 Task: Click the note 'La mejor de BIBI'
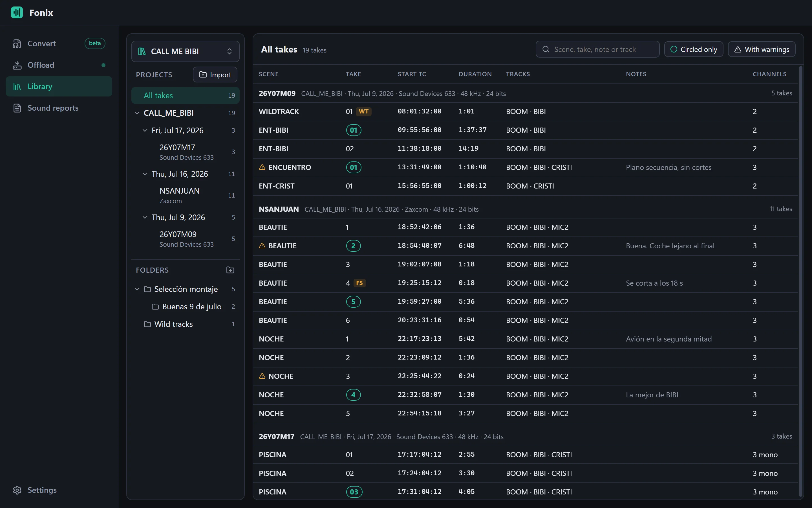(x=652, y=395)
